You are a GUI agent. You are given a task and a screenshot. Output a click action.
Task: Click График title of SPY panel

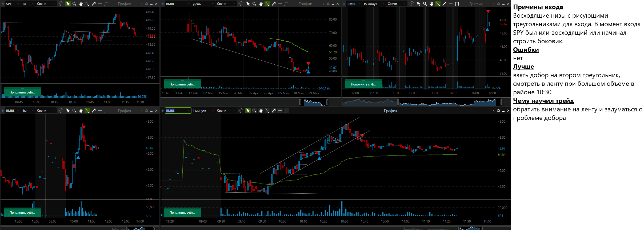coord(125,4)
